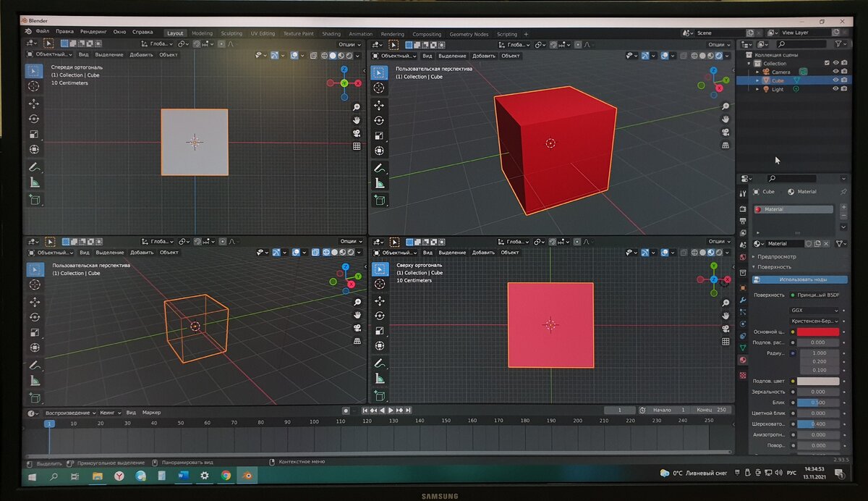Open the Output properties tab
The width and height of the screenshot is (868, 501).
click(x=742, y=221)
